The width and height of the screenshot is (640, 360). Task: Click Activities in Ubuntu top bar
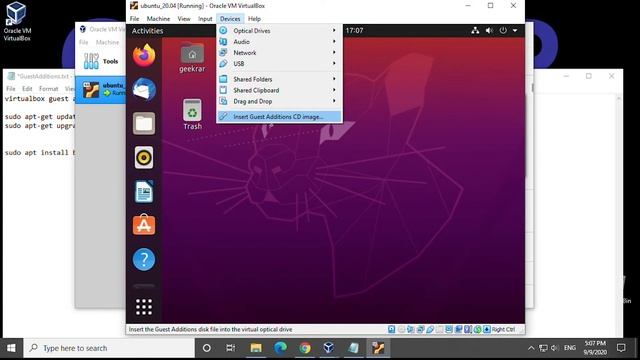pyautogui.click(x=147, y=31)
